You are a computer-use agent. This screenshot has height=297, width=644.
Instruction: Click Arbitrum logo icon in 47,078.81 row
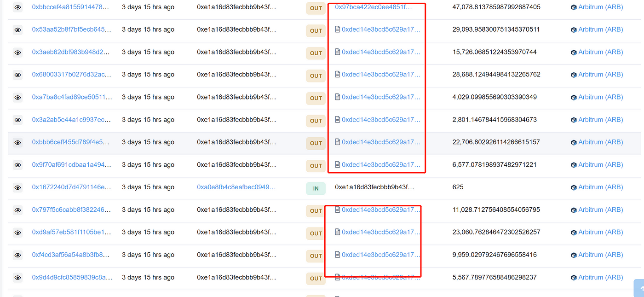coord(574,7)
